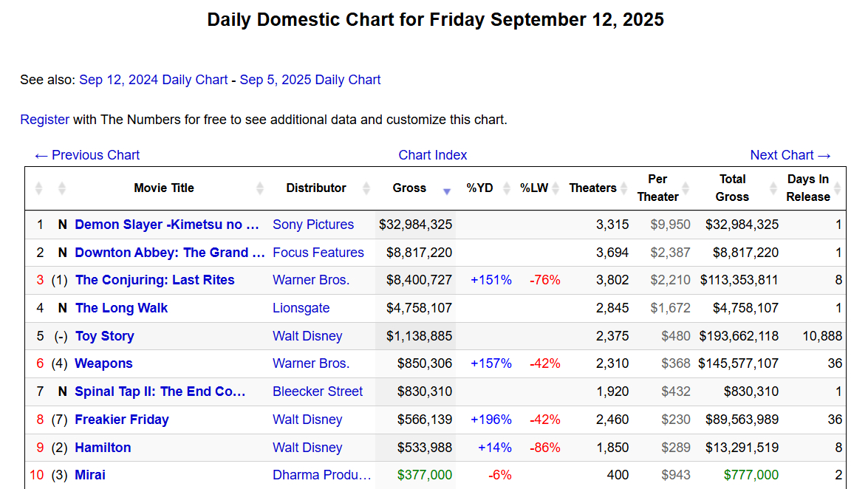
Task: Sort by Theaters column icon
Action: [x=623, y=188]
